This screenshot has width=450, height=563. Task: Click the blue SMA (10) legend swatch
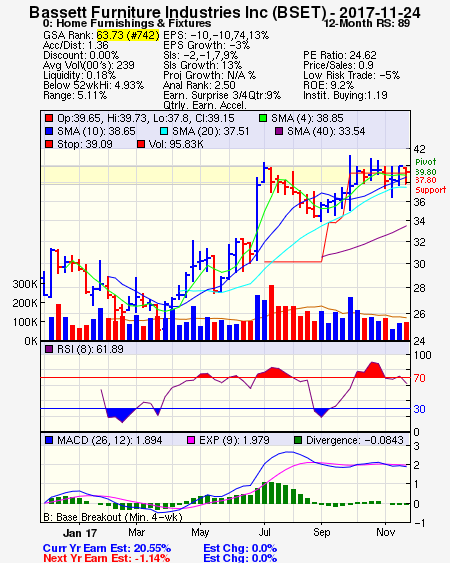49,131
